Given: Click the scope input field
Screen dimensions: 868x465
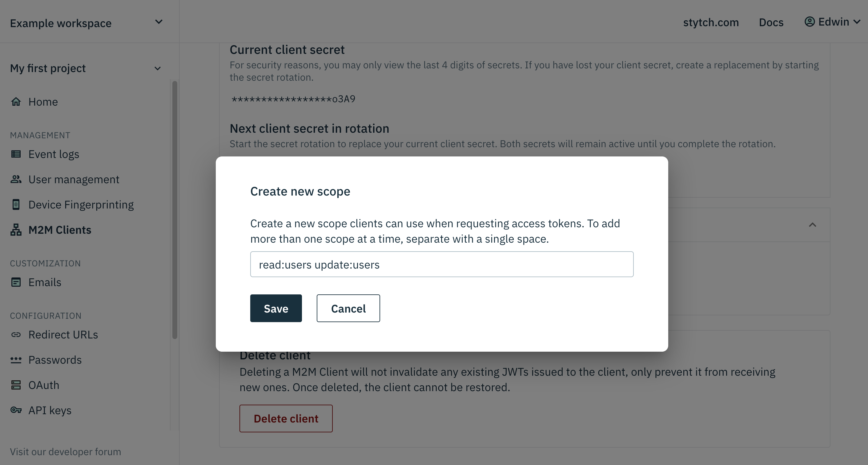Looking at the screenshot, I should tap(442, 264).
